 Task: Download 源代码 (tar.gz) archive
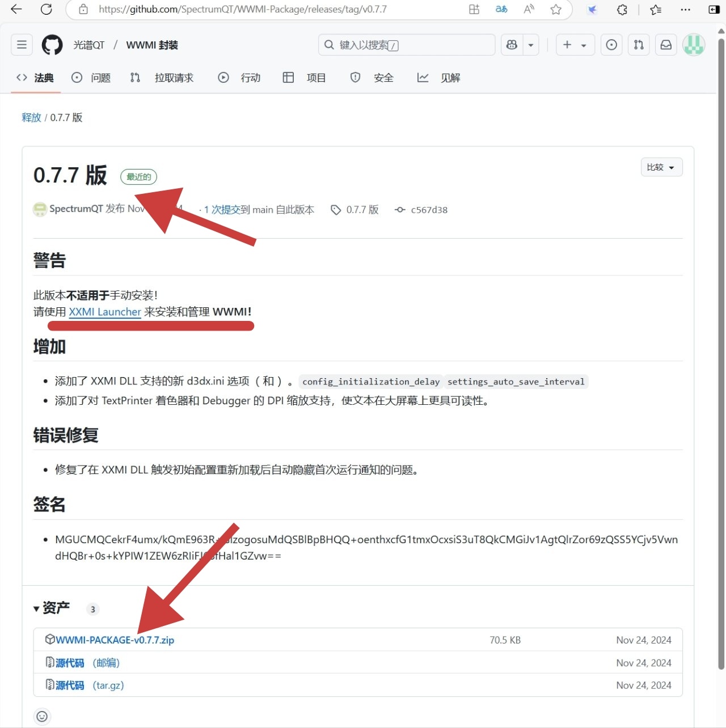[90, 685]
